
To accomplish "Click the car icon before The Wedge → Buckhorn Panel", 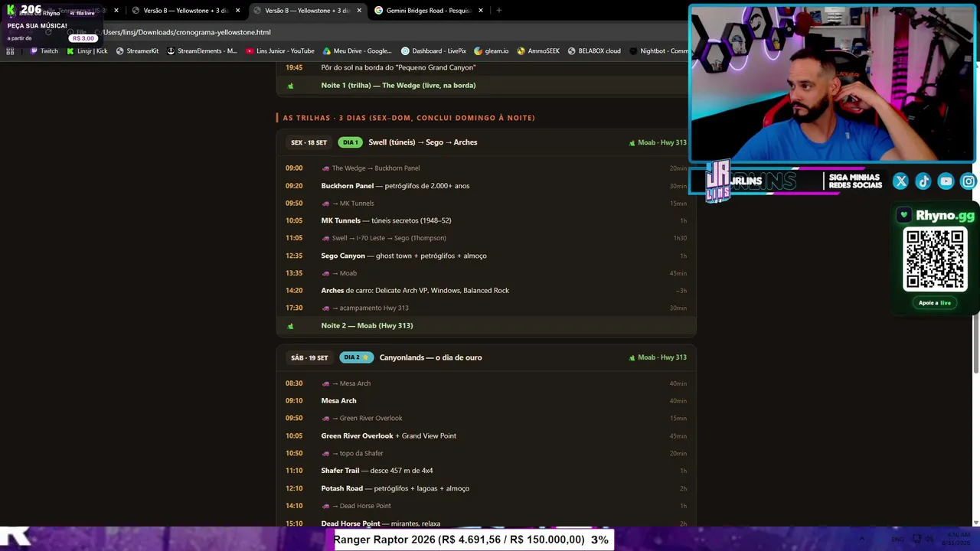I will coord(325,168).
